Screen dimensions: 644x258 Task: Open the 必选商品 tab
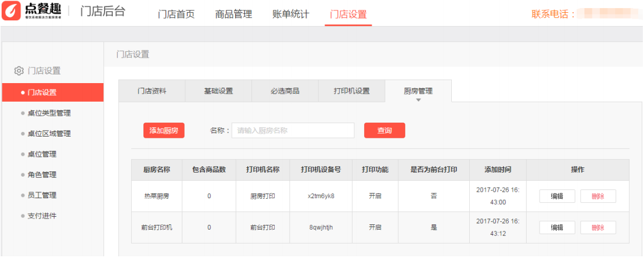click(x=285, y=91)
